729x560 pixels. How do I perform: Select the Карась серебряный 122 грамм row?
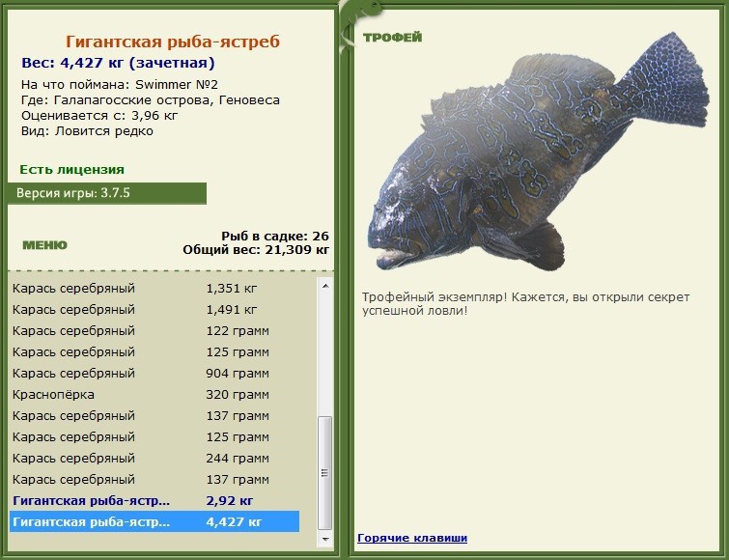click(x=154, y=331)
